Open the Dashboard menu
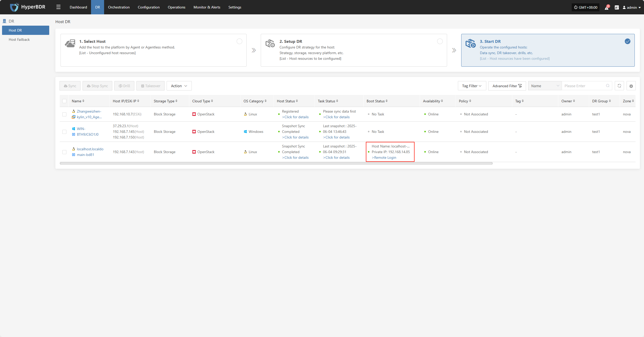Screen dimensions: 644x337 point(78,7)
